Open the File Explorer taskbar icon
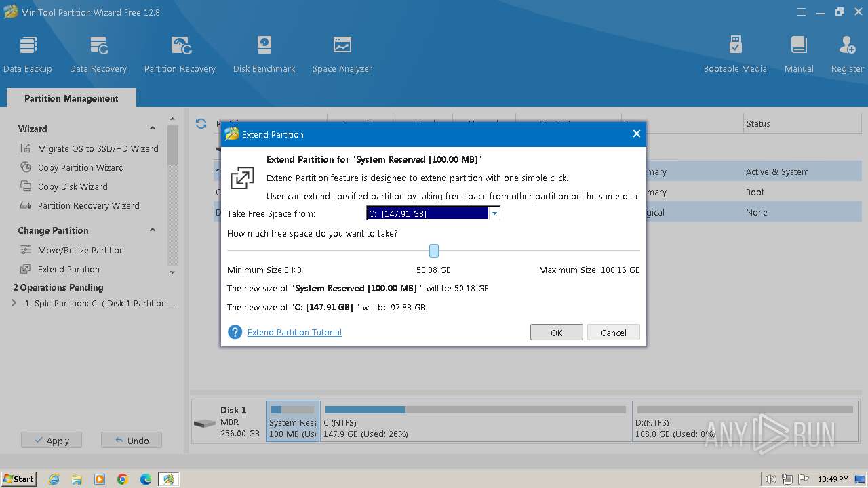This screenshot has height=488, width=868. (x=77, y=479)
